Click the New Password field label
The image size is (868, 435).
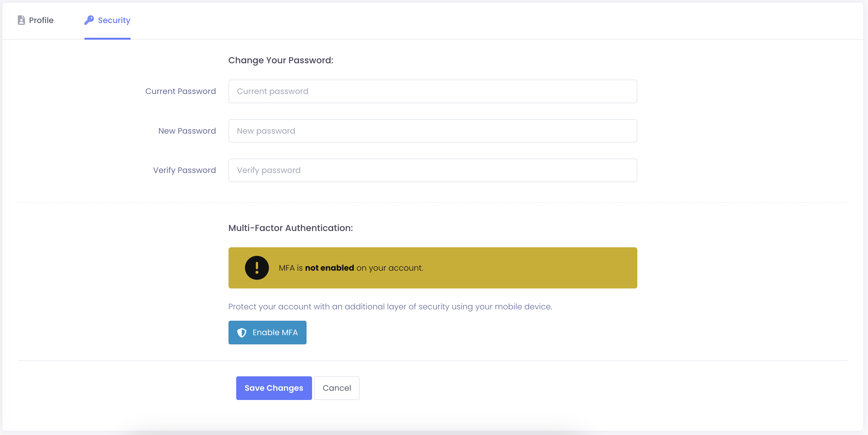pyautogui.click(x=187, y=131)
